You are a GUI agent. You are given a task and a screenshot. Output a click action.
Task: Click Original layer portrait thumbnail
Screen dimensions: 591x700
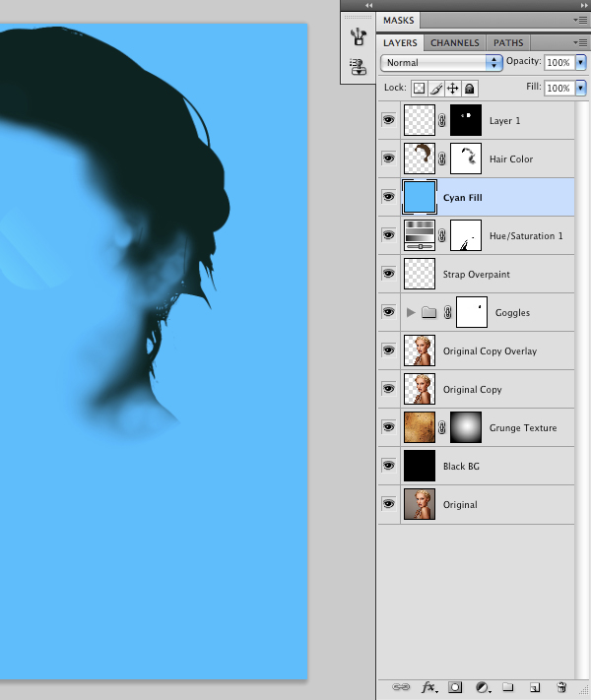419,504
